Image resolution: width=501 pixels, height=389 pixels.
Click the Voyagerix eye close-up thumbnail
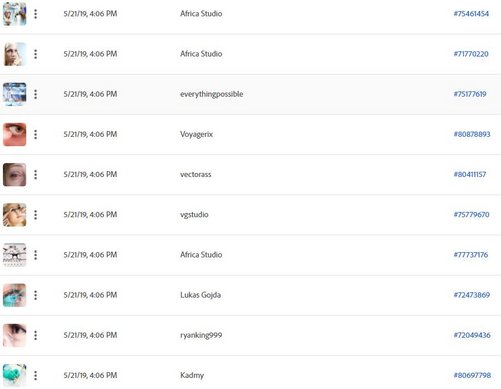coord(15,134)
